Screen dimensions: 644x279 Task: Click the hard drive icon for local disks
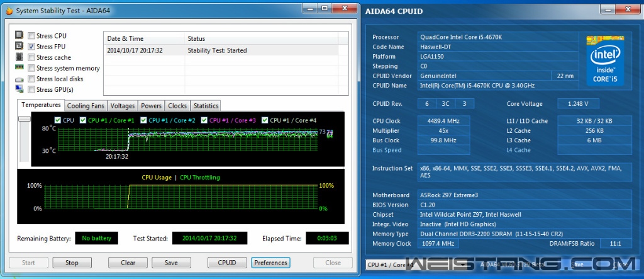tap(19, 79)
